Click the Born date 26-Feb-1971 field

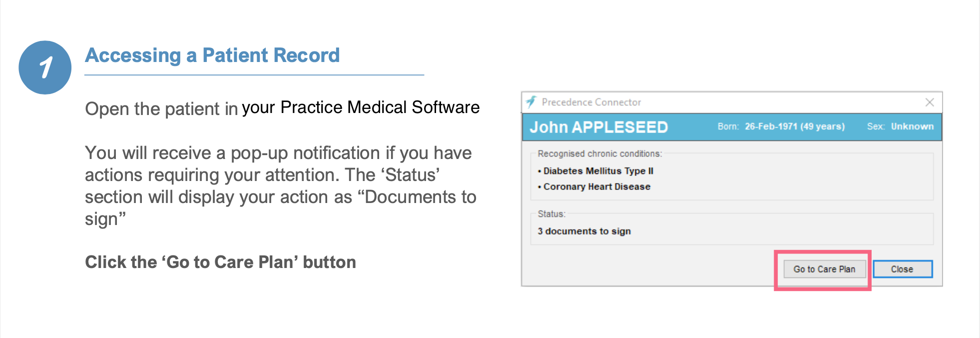click(x=795, y=126)
